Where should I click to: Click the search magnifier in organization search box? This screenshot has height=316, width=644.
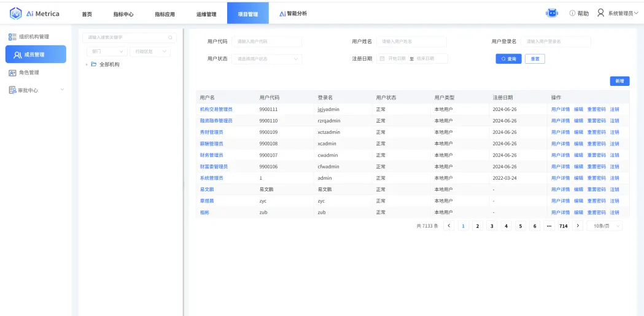tap(170, 37)
